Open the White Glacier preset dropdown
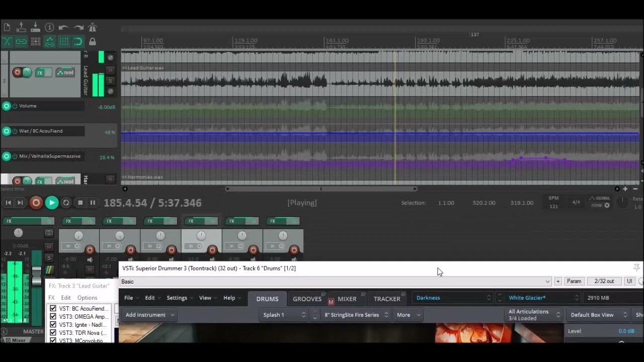The image size is (644, 362). (543, 298)
